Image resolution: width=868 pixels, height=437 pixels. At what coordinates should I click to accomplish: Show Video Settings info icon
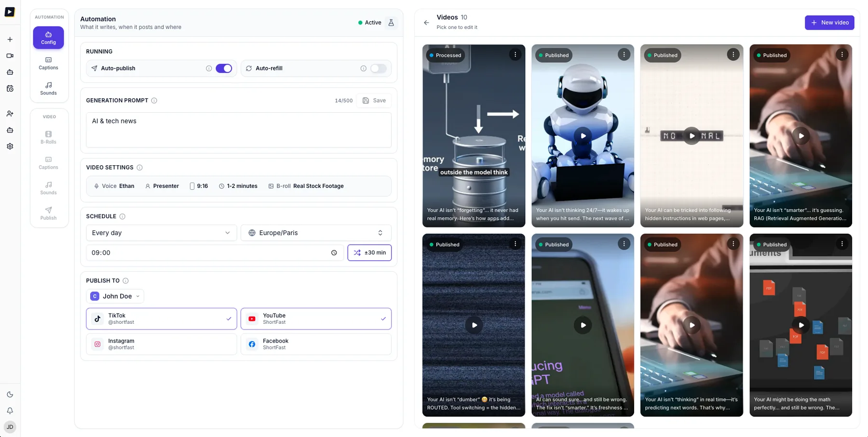pyautogui.click(x=139, y=168)
